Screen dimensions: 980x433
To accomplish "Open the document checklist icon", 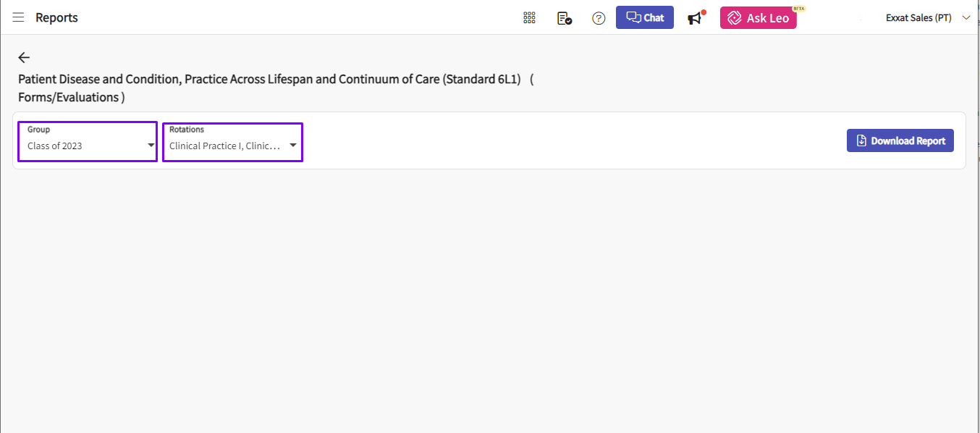I will click(565, 18).
